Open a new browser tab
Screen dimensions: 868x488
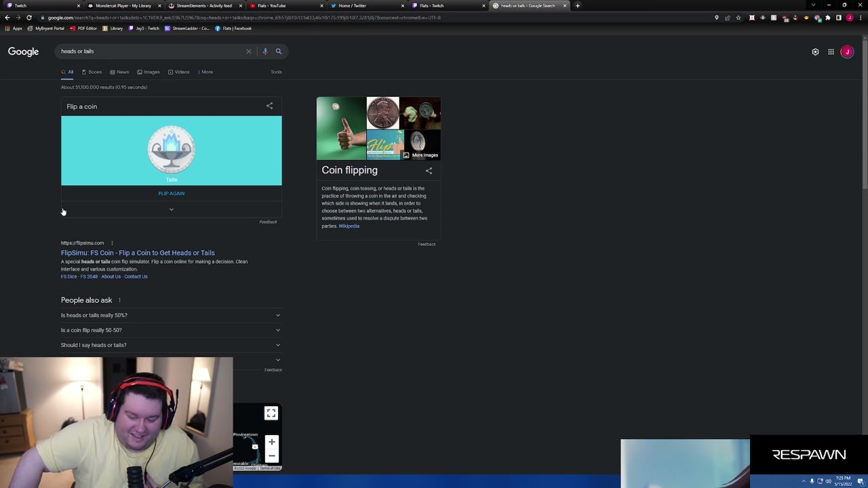(x=578, y=5)
